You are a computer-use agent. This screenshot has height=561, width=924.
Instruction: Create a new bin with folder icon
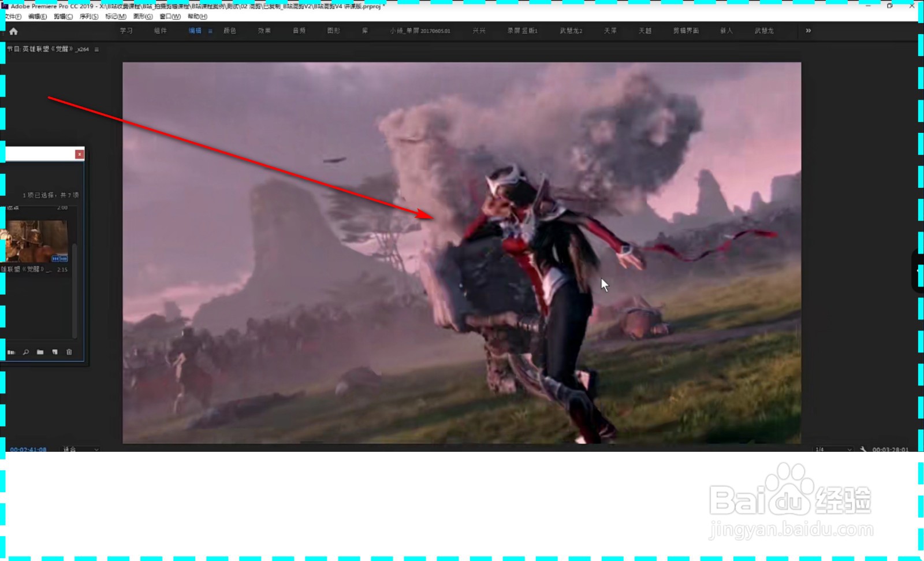coord(40,352)
